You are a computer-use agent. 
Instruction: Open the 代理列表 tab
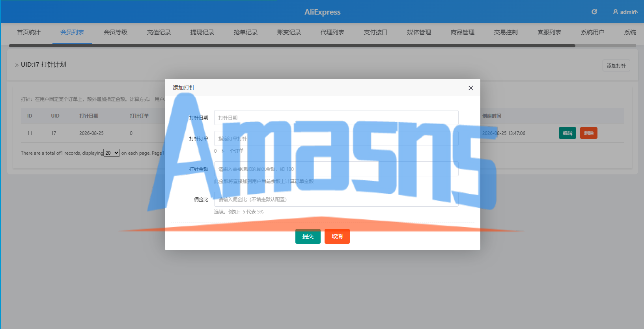332,32
